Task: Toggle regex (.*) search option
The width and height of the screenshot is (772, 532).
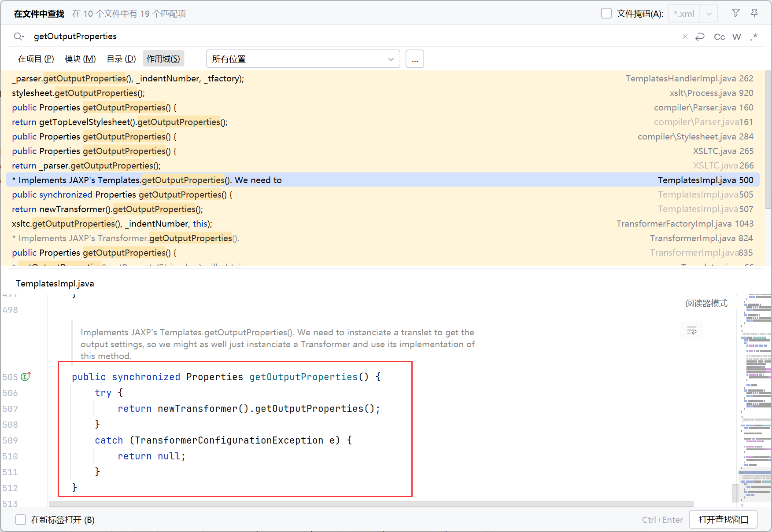Action: tap(754, 37)
